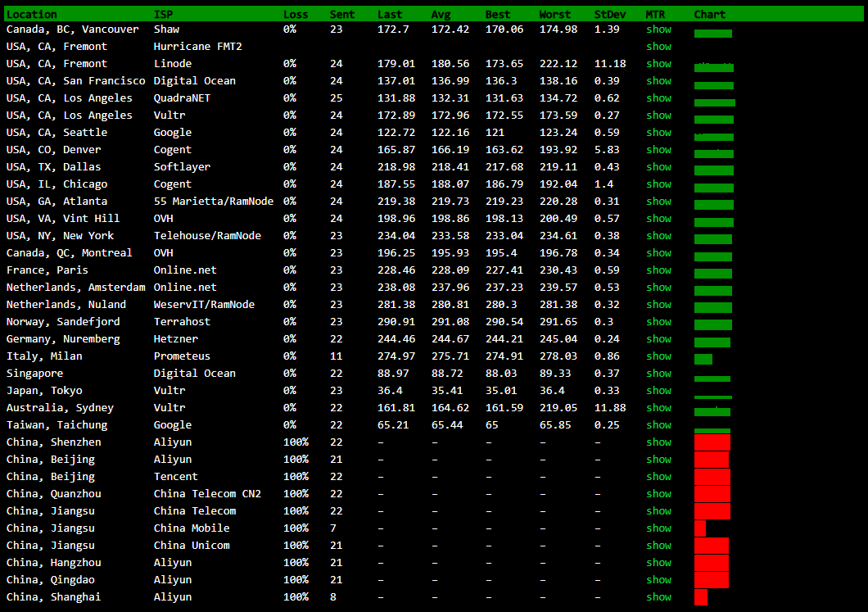Click show link for New York Telehouse/RamNode

tap(658, 236)
